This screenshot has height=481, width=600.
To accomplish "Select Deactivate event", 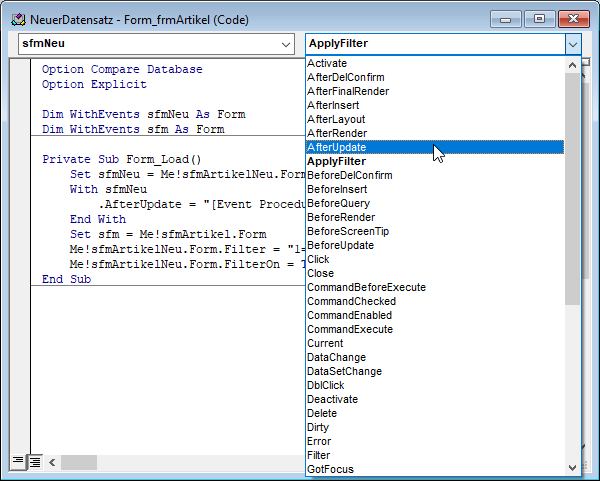I will click(435, 399).
